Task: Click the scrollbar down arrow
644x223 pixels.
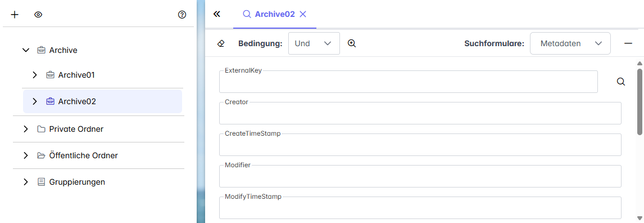Action: click(x=639, y=218)
